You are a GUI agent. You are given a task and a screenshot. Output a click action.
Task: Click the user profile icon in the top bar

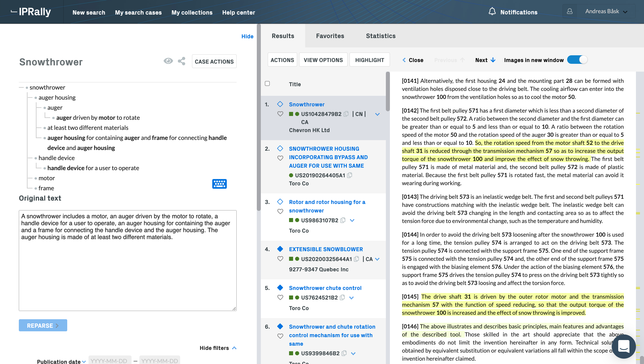(570, 11)
